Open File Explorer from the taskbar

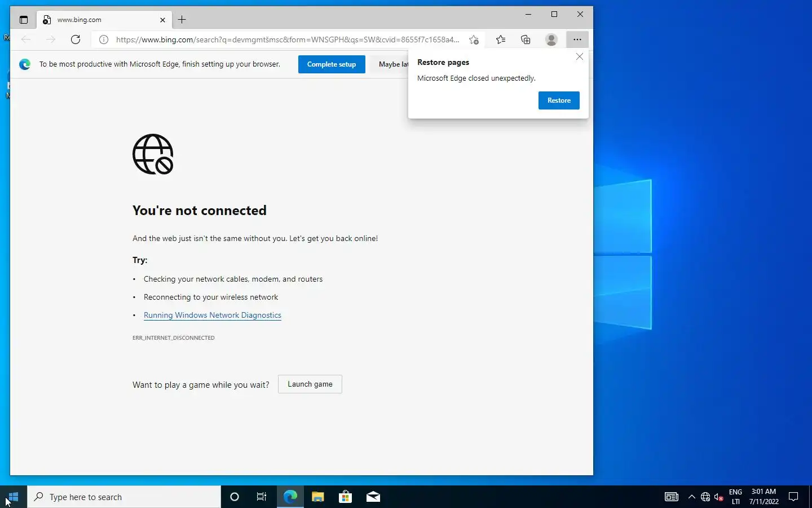click(x=317, y=497)
